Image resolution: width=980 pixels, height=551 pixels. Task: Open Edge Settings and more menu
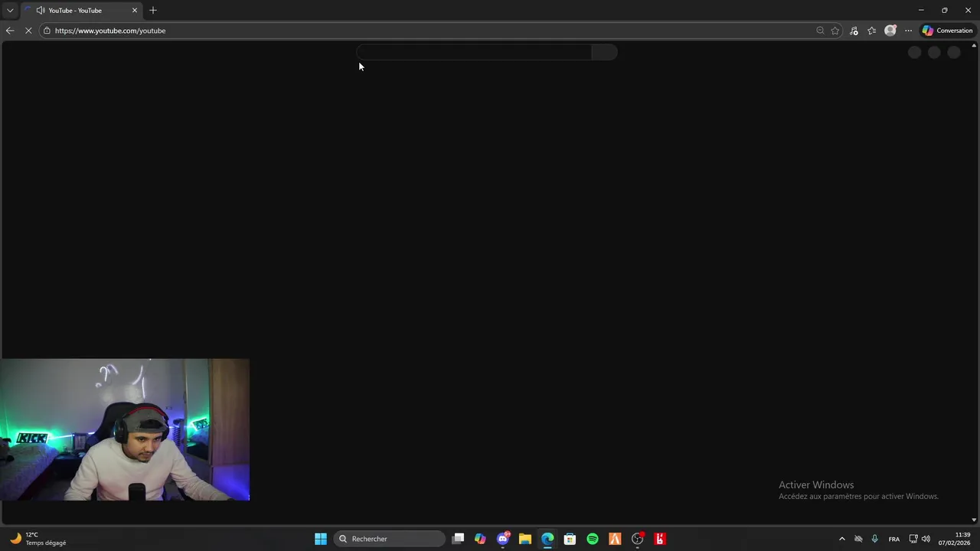tap(908, 31)
